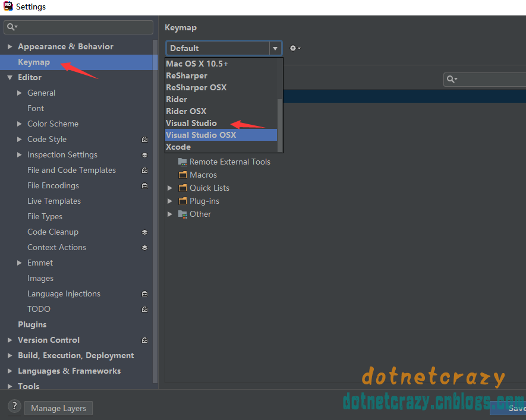Screen dimensions: 526x420
Task: Click the Remote External Tools folder icon
Action: [182, 162]
